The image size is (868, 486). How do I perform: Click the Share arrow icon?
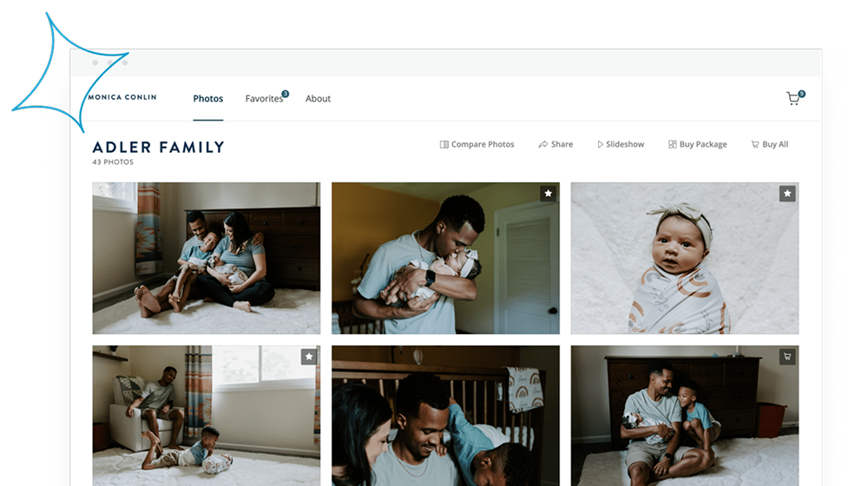(543, 144)
